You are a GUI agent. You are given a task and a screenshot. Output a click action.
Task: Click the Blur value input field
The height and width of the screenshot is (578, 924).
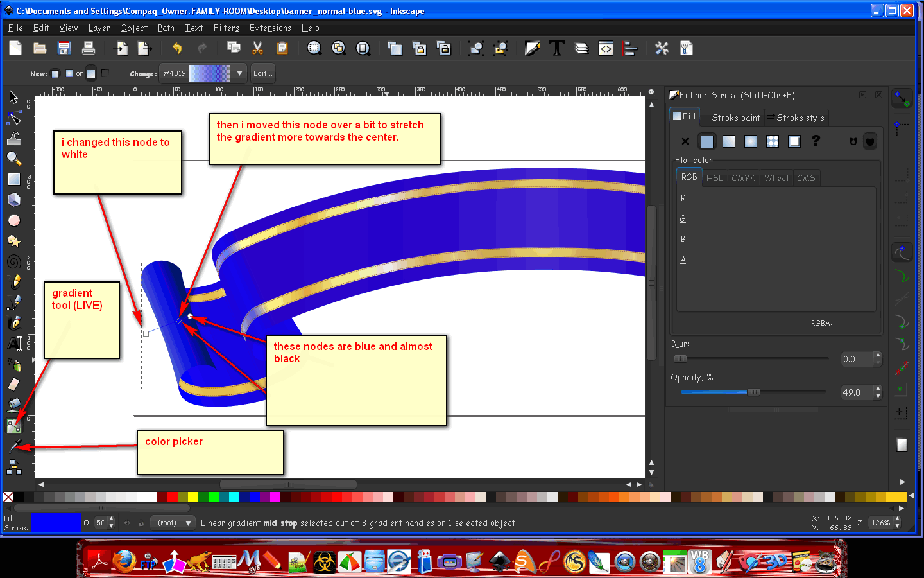pyautogui.click(x=857, y=359)
